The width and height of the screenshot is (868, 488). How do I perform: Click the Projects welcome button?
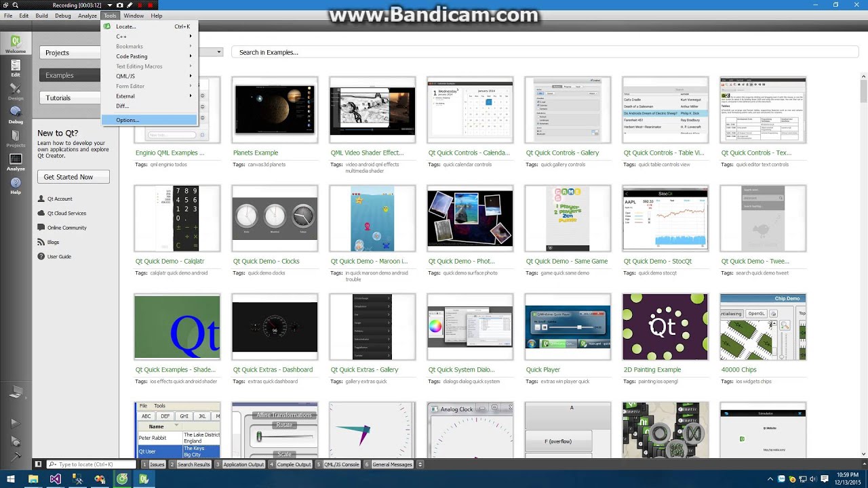(x=69, y=53)
